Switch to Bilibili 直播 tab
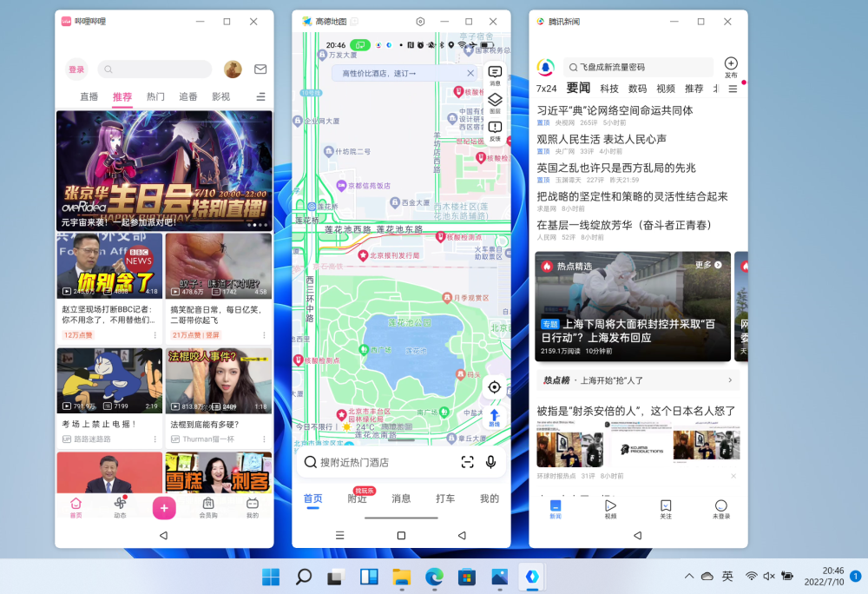Image resolution: width=868 pixels, height=594 pixels. 89,97
